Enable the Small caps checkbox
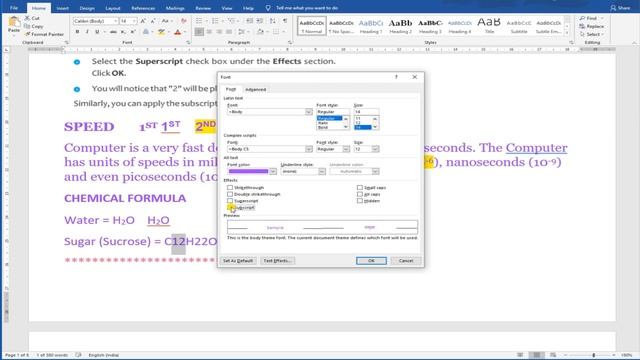Image resolution: width=640 pixels, height=360 pixels. [360, 187]
